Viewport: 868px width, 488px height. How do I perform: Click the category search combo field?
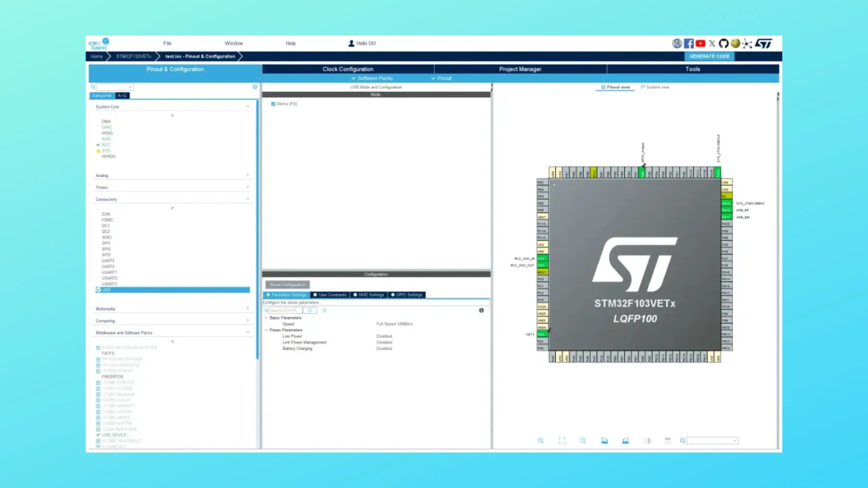point(115,87)
